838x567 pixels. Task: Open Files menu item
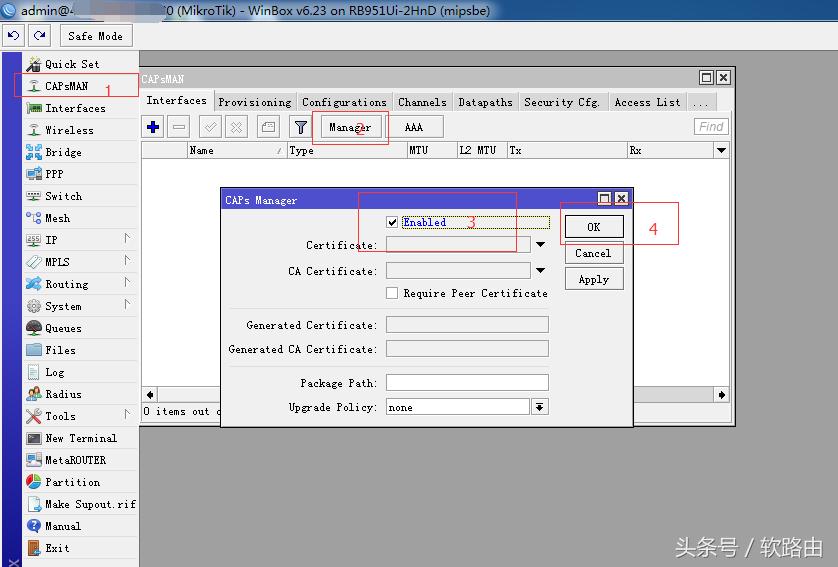80,350
